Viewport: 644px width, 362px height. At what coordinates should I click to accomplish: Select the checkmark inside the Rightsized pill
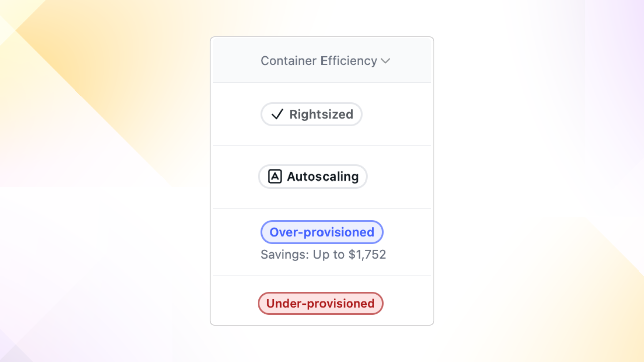point(277,114)
